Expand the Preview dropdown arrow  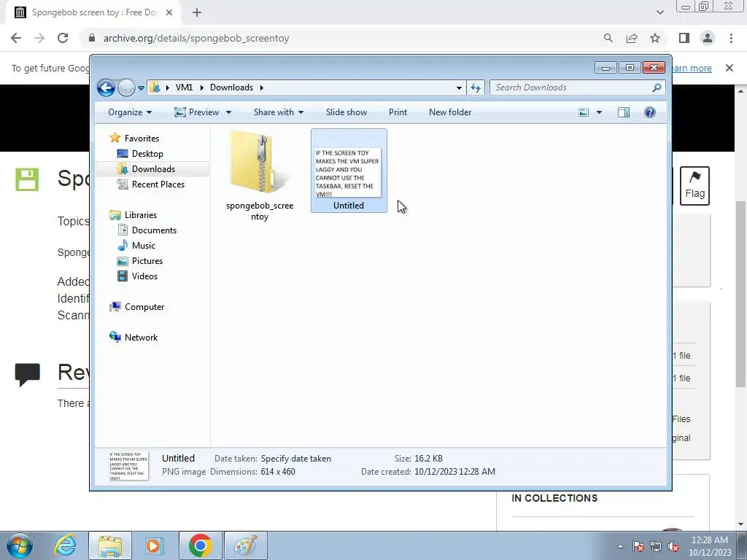click(x=228, y=112)
